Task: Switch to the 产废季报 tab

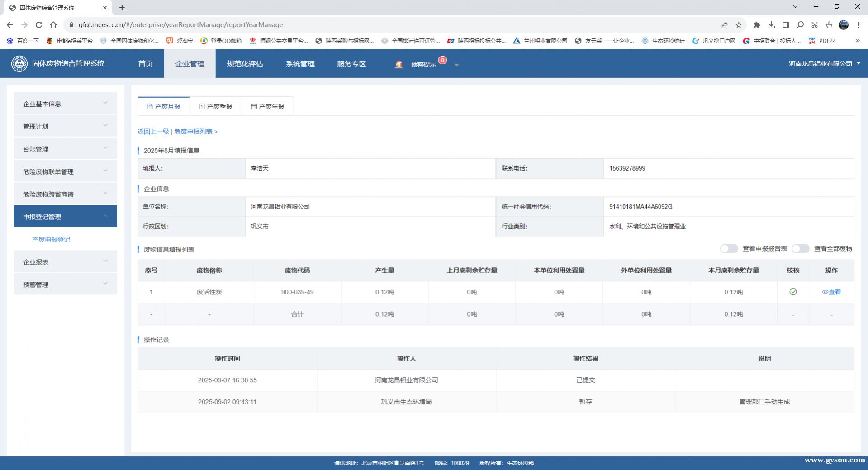Action: click(x=216, y=107)
